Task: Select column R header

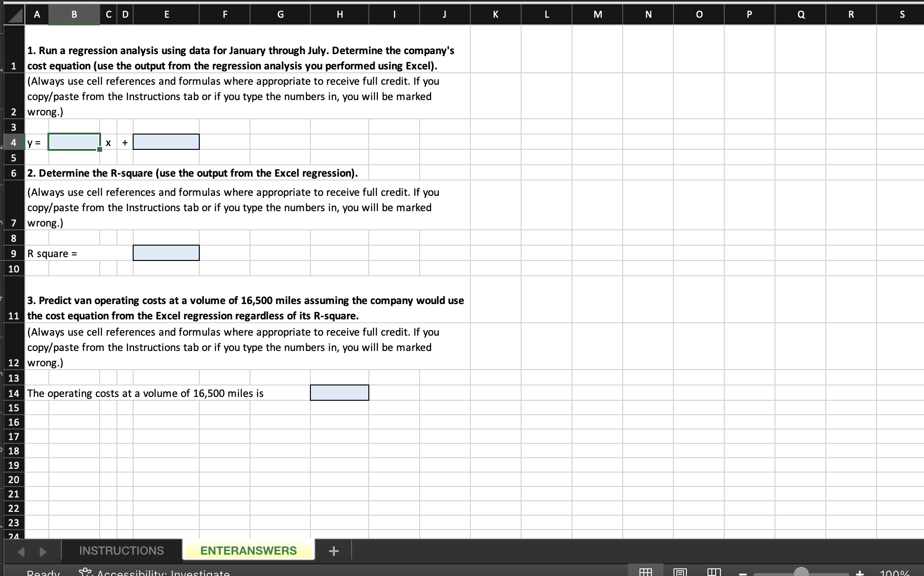Action: [851, 14]
